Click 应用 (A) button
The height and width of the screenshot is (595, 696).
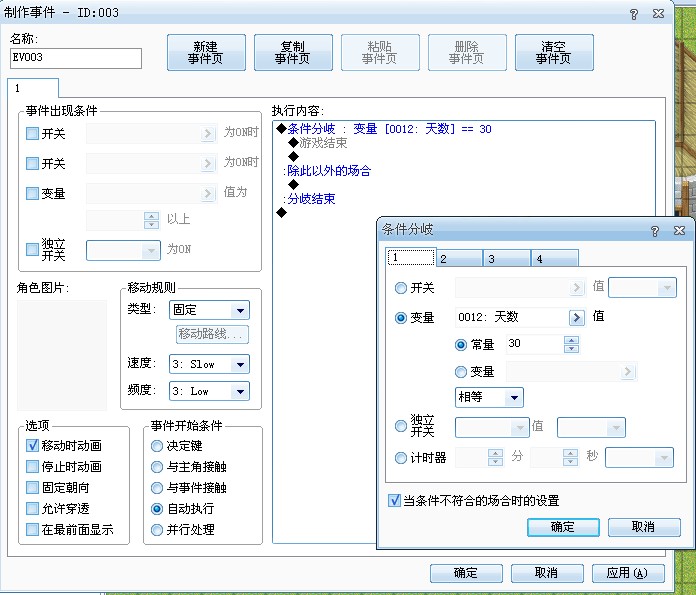[628, 573]
